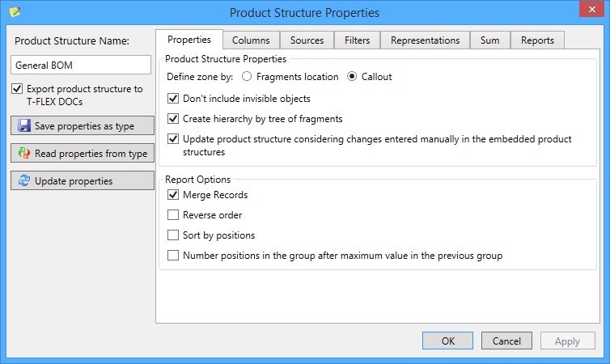Click the blue refresh arrows update icon
The height and width of the screenshot is (364, 610).
point(24,180)
